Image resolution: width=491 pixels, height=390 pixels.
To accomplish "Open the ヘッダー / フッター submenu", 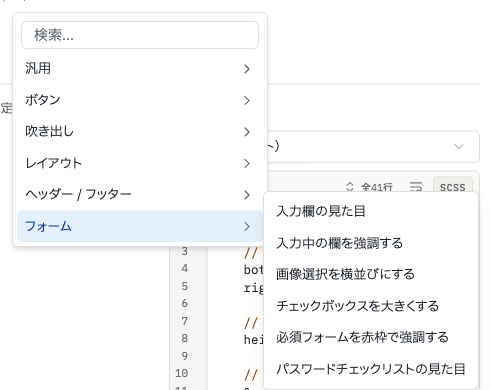I will pyautogui.click(x=140, y=195).
